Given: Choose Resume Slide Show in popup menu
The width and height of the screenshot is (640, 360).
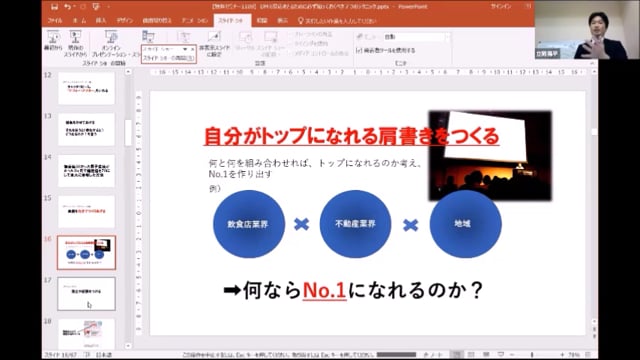Looking at the screenshot, I should (169, 58).
